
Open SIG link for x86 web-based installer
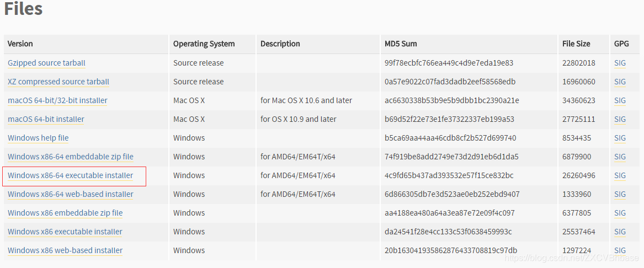(x=620, y=250)
